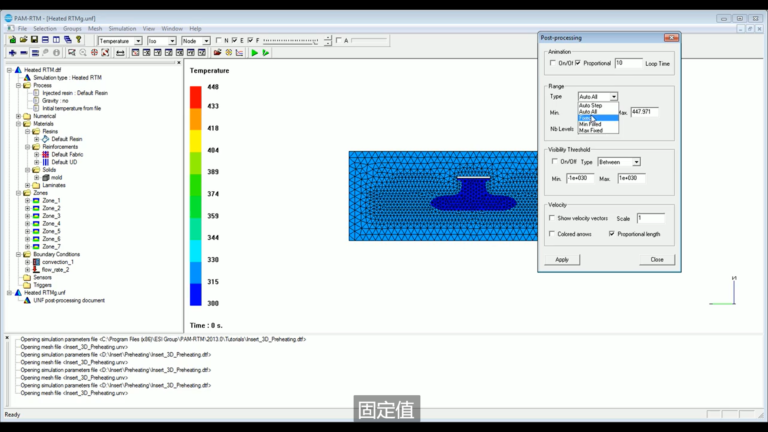Viewport: 768px width, 432px height.
Task: Open the Mesh menu
Action: 95,28
